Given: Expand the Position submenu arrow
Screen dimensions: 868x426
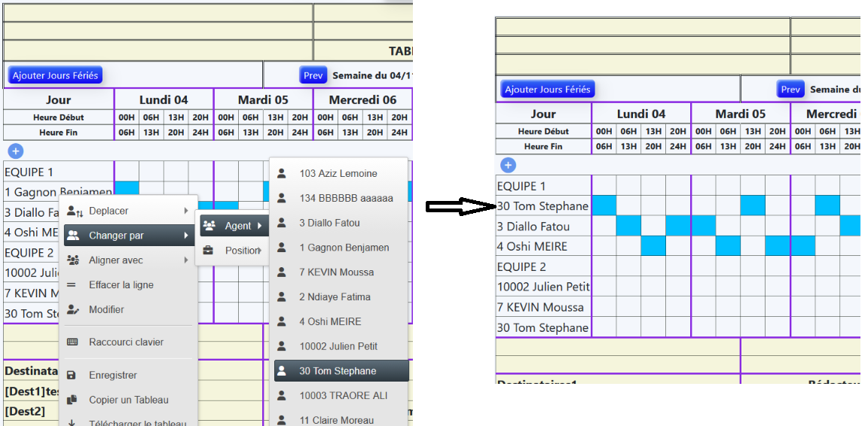Looking at the screenshot, I should [x=258, y=250].
